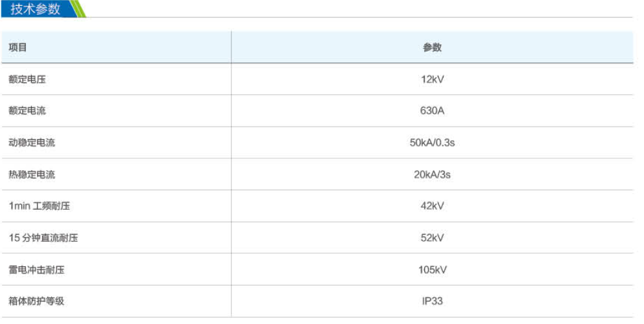
Task: Select the 50kA/0.3s value
Action: (432, 143)
